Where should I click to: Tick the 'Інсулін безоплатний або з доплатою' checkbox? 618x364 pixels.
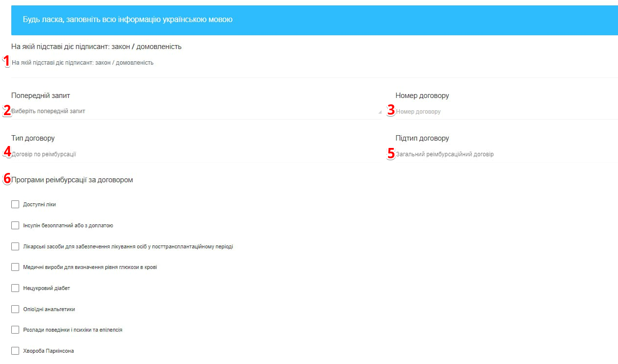click(15, 225)
